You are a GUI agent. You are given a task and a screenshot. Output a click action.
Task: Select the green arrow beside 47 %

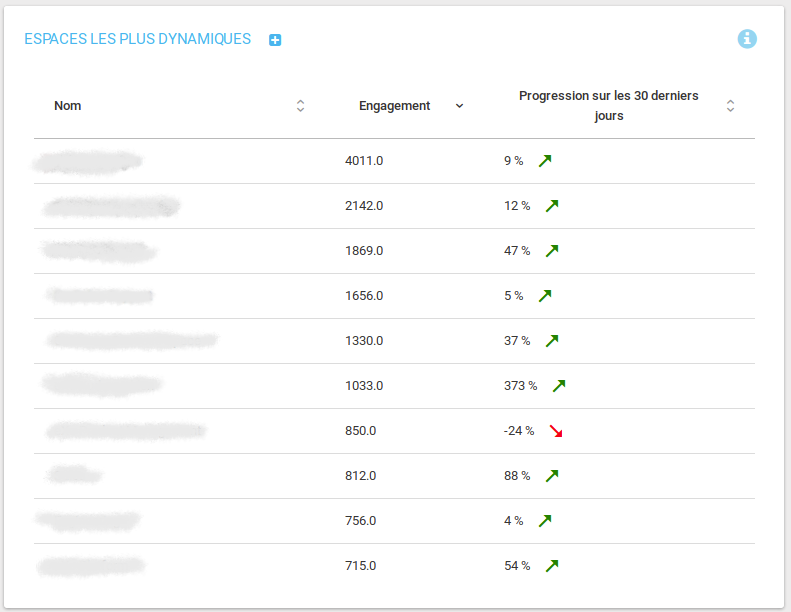click(x=551, y=251)
